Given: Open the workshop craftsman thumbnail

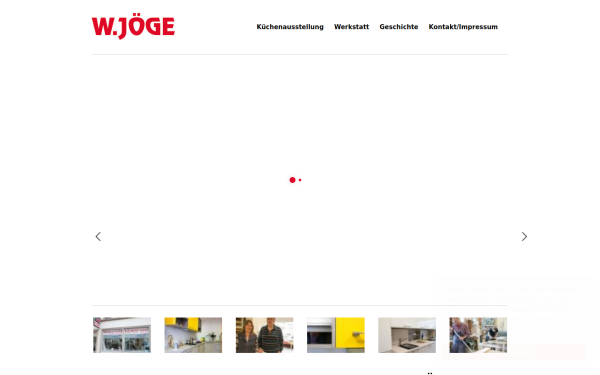Looking at the screenshot, I should click(x=478, y=335).
